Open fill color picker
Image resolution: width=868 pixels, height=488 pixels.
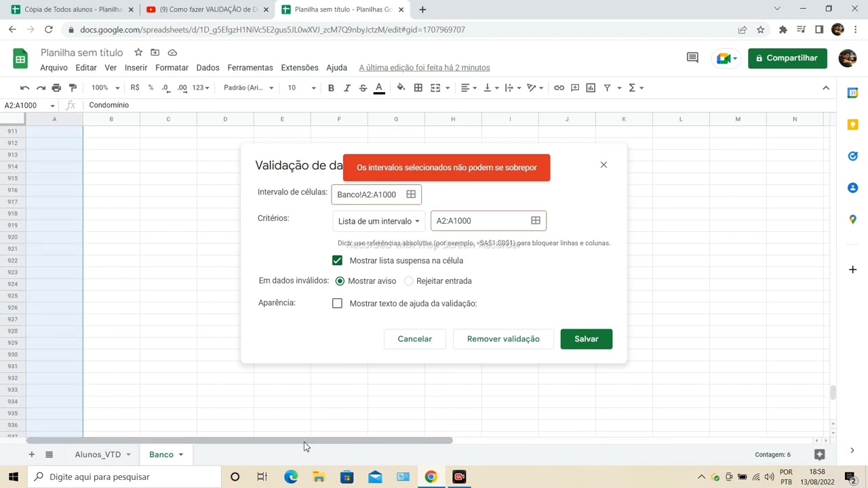(x=401, y=87)
